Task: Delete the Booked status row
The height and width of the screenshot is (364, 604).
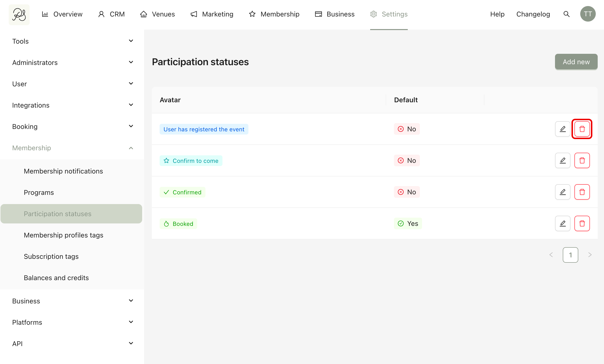Action: tap(582, 223)
